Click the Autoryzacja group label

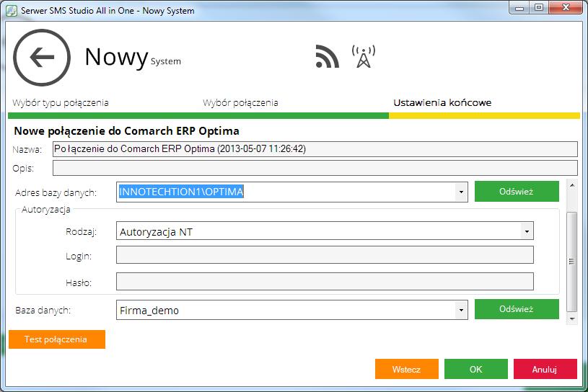45,209
